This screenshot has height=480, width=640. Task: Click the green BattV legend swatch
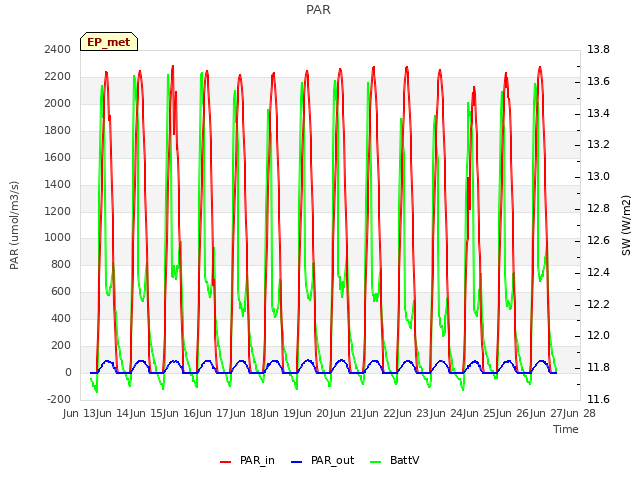tap(376, 462)
